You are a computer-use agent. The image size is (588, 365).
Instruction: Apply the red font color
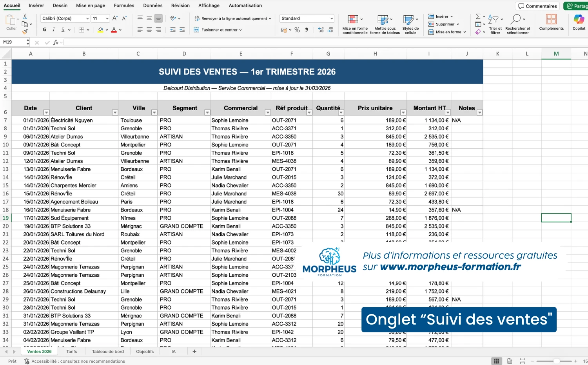[x=114, y=29]
